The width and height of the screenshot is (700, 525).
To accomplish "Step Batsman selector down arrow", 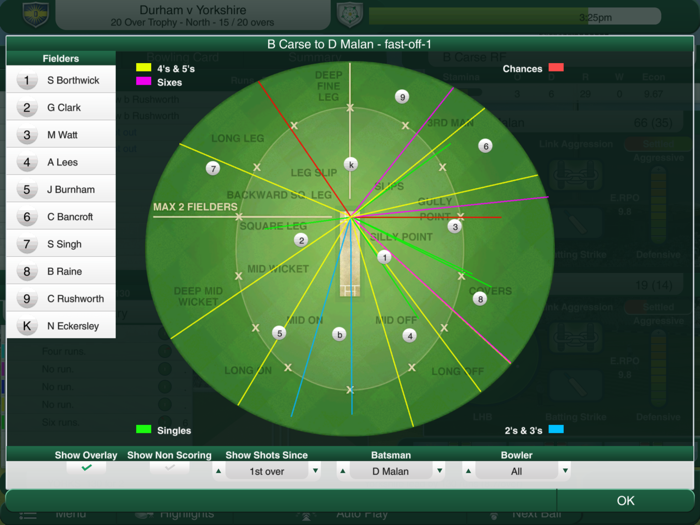I will [x=440, y=471].
